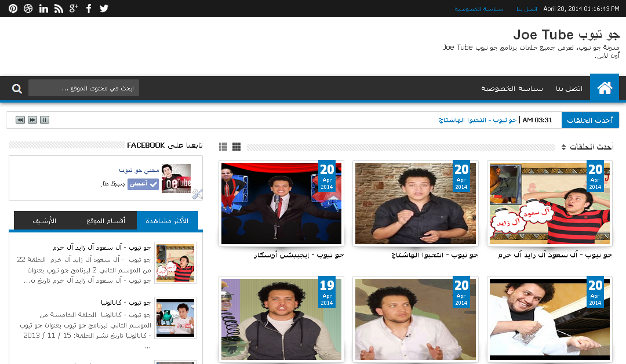Open سياسة الخصوصية in top bar
This screenshot has width=626, height=364.
click(x=479, y=9)
